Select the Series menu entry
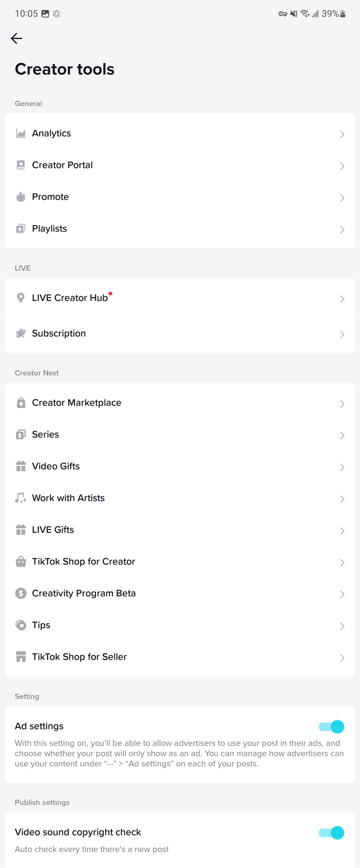This screenshot has width=360, height=868. pyautogui.click(x=180, y=435)
